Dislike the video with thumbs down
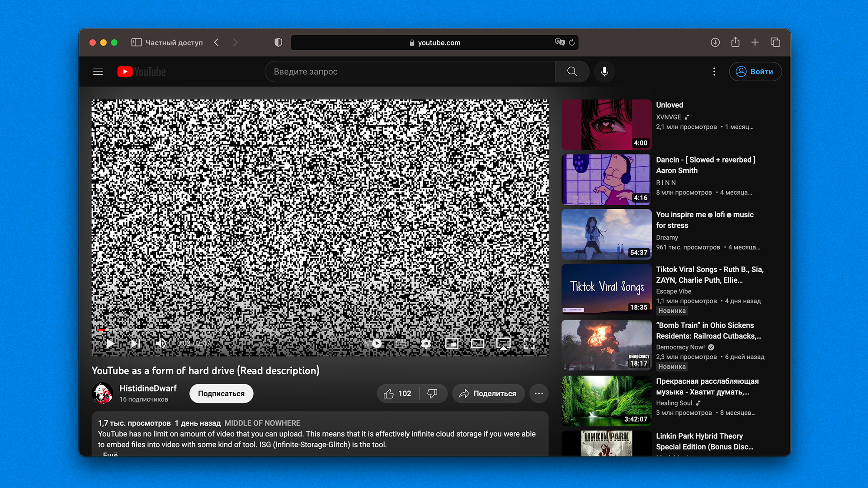This screenshot has height=488, width=868. pyautogui.click(x=433, y=394)
